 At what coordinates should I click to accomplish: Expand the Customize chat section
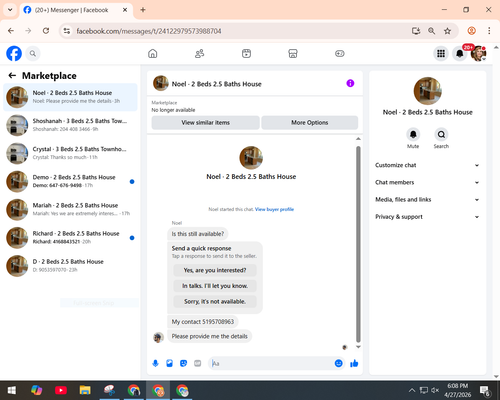427,165
